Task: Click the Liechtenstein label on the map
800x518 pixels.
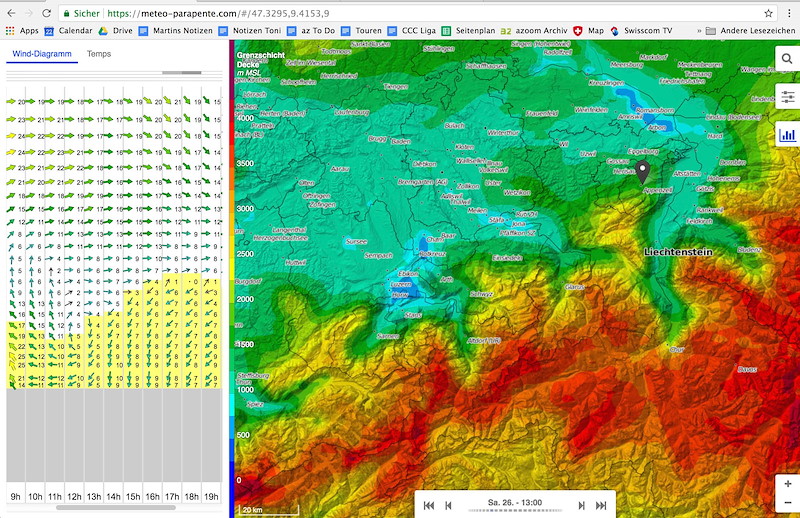Action: (x=678, y=252)
